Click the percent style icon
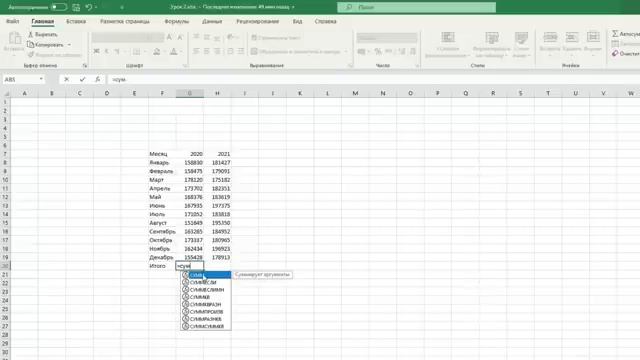The height and width of the screenshot is (360, 640). pos(378,51)
